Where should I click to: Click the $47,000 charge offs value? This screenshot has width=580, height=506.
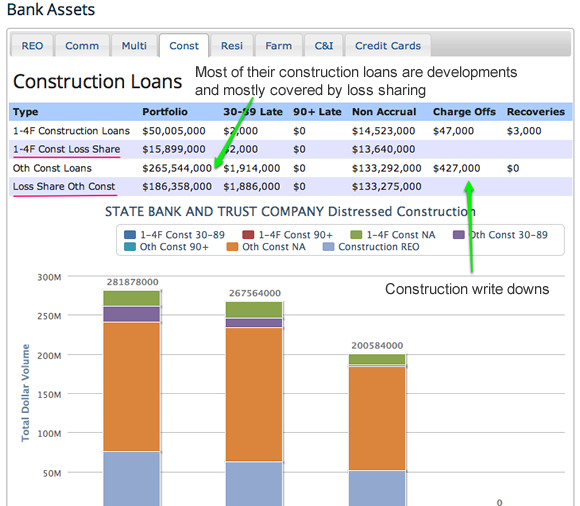click(x=453, y=131)
